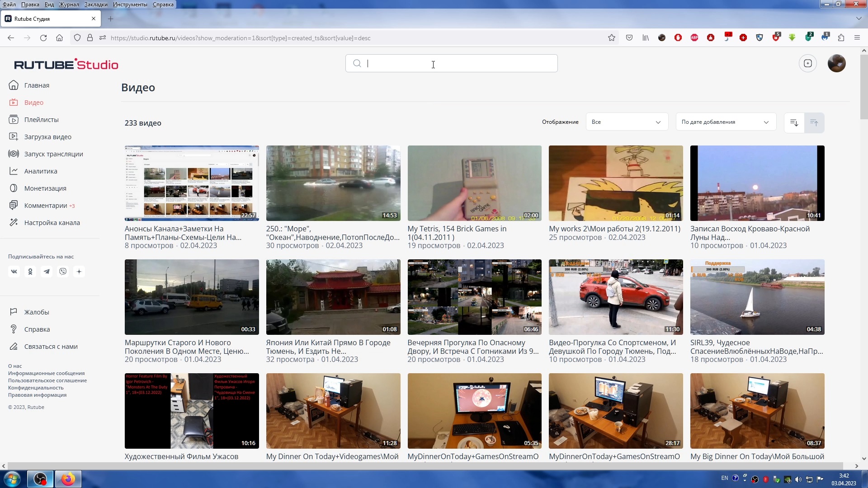Click the studio search input field
868x488 pixels.
pos(452,63)
